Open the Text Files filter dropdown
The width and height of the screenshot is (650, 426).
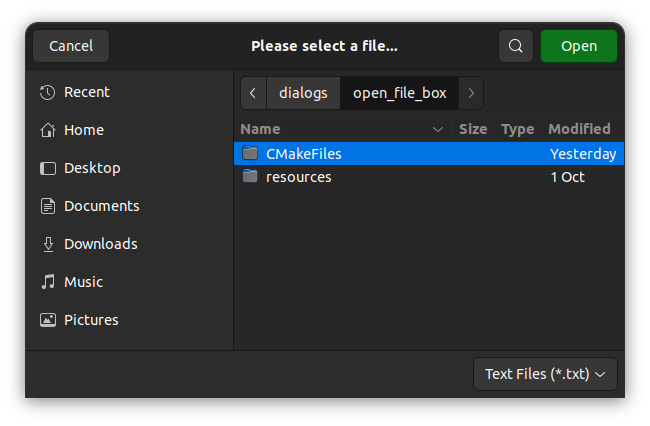(545, 374)
